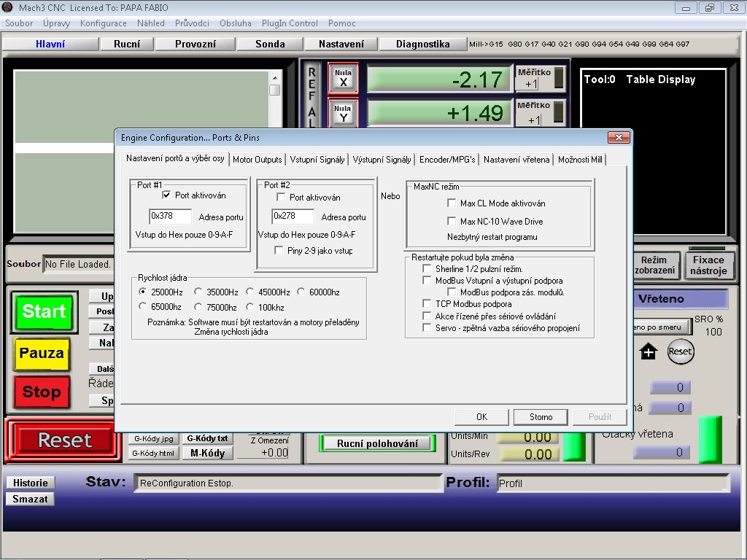Screen dimensions: 747x560
Task: Enable Max CL Mode aktivován checkbox
Action: tap(452, 203)
